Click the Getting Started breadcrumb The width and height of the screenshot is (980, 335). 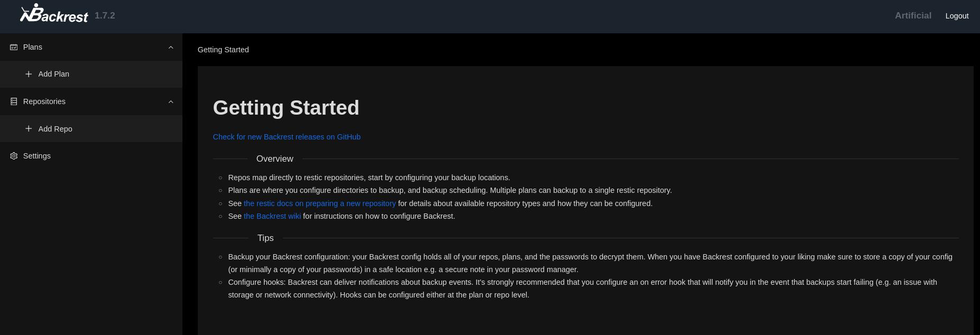click(223, 50)
